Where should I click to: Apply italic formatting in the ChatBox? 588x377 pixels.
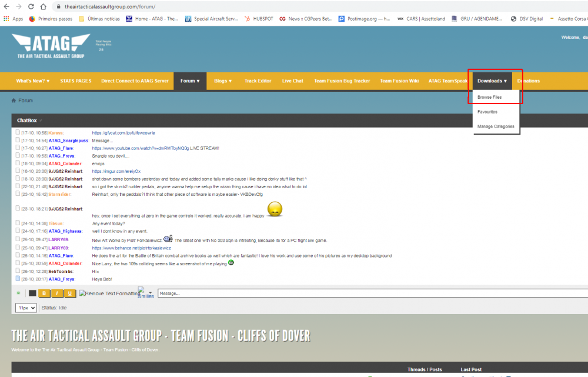[57, 293]
